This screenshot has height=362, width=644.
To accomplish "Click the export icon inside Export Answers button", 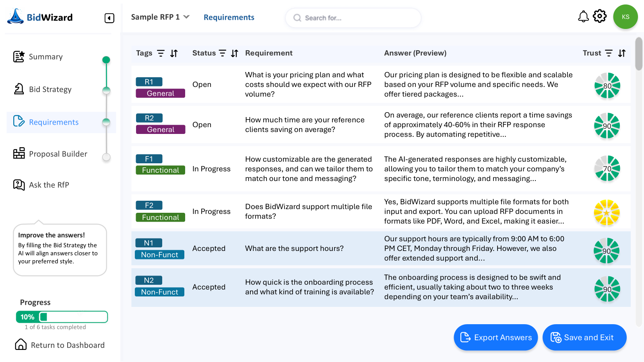I will tap(466, 337).
